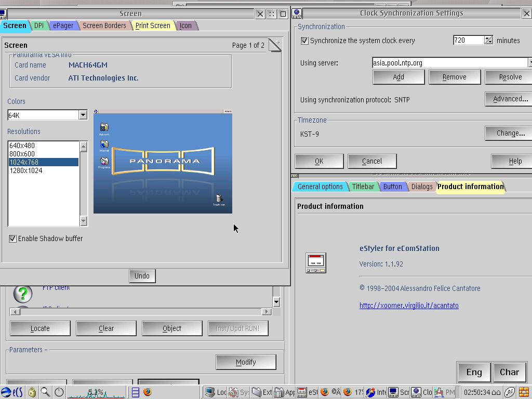Click the Add server button
This screenshot has height=399, width=532.
pyautogui.click(x=398, y=77)
